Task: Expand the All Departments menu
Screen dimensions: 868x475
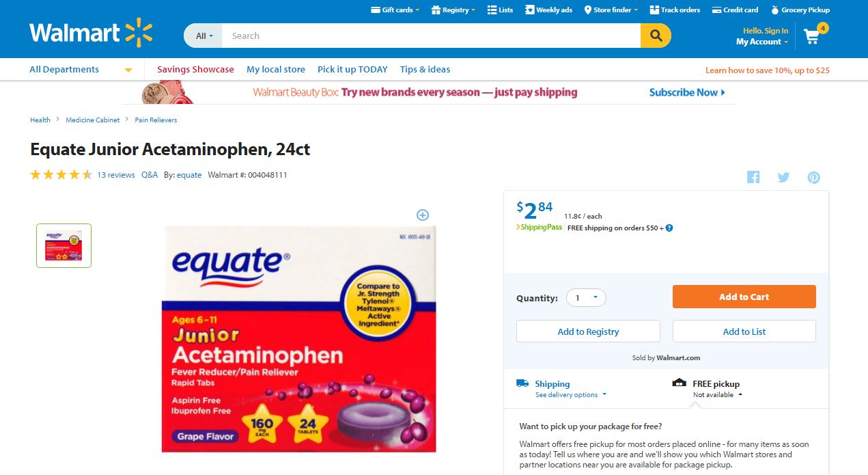Action: pos(81,69)
